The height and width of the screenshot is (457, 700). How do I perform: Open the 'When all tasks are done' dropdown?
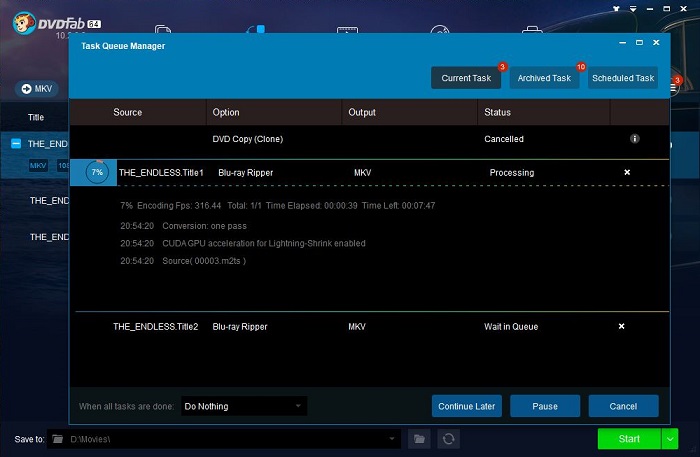pos(244,406)
